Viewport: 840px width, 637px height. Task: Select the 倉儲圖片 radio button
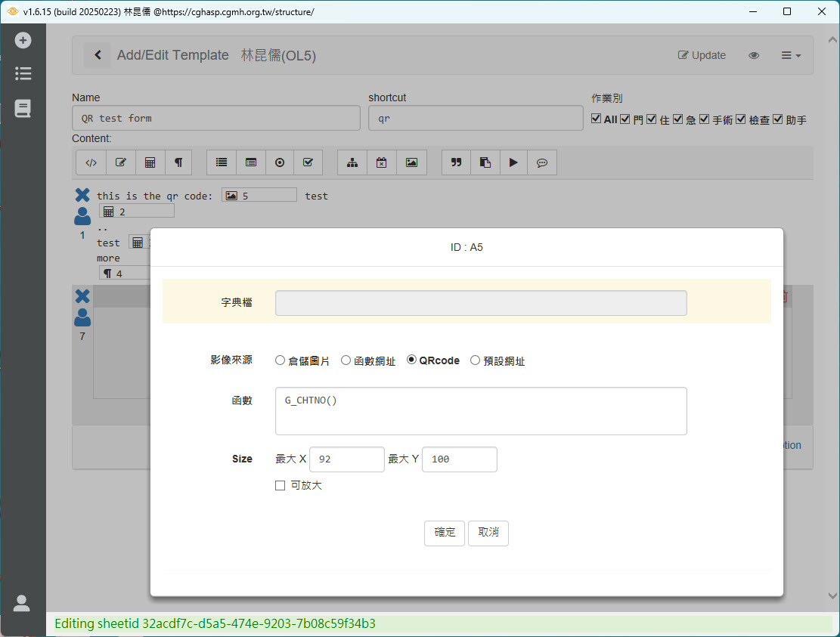point(281,360)
